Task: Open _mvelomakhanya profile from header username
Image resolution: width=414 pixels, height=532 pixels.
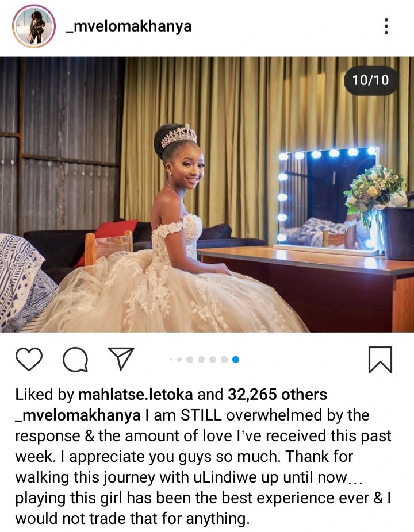Action: tap(129, 26)
